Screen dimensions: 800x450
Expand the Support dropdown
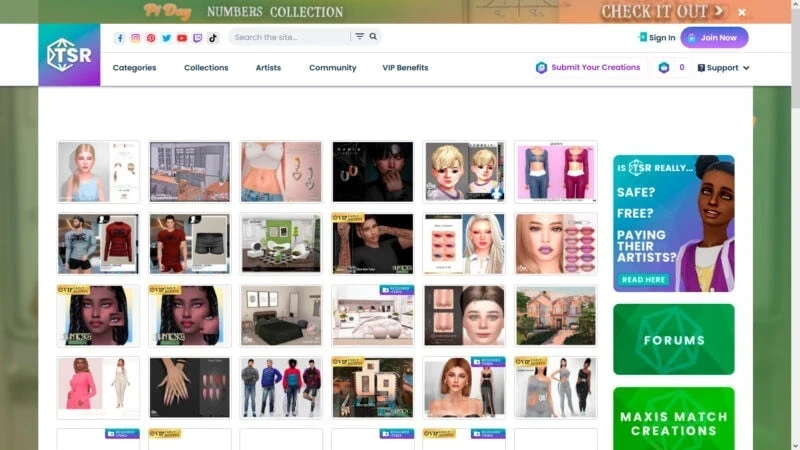[x=723, y=67]
